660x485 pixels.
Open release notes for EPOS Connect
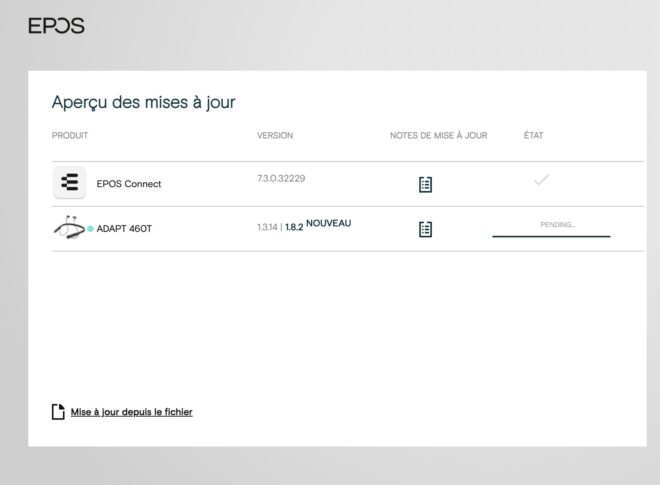426,184
